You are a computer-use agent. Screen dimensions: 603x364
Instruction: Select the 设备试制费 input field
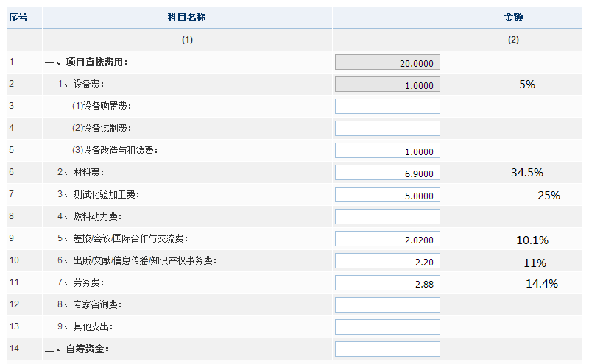pos(387,129)
